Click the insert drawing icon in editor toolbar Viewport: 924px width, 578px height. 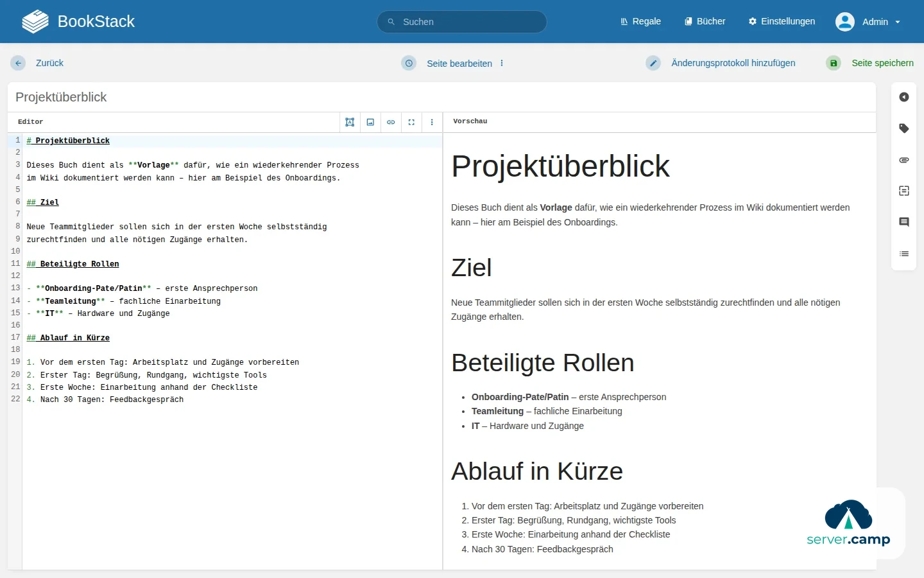point(350,122)
